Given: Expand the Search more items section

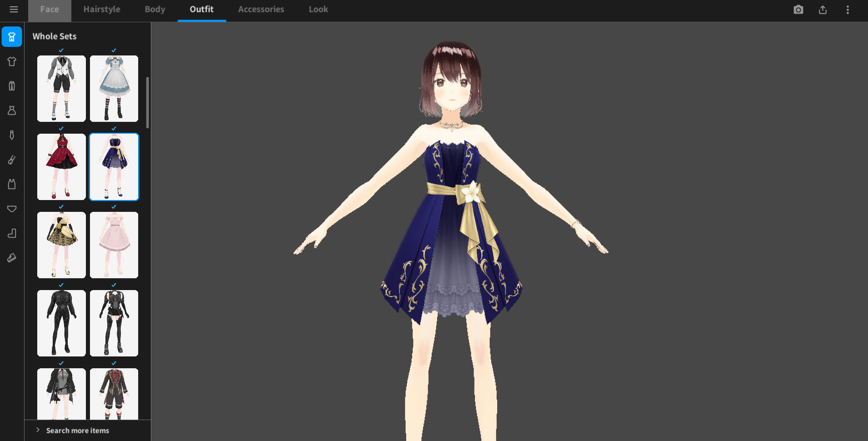Looking at the screenshot, I should pos(77,431).
